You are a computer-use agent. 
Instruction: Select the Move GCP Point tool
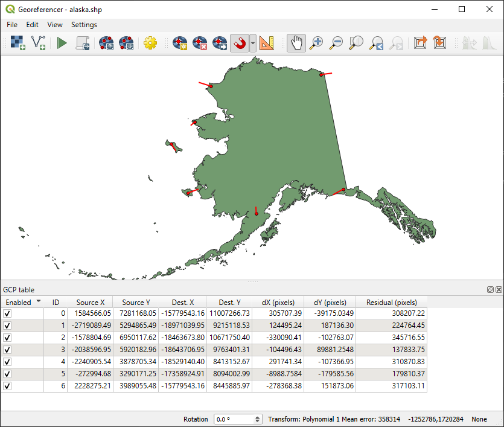tap(219, 43)
